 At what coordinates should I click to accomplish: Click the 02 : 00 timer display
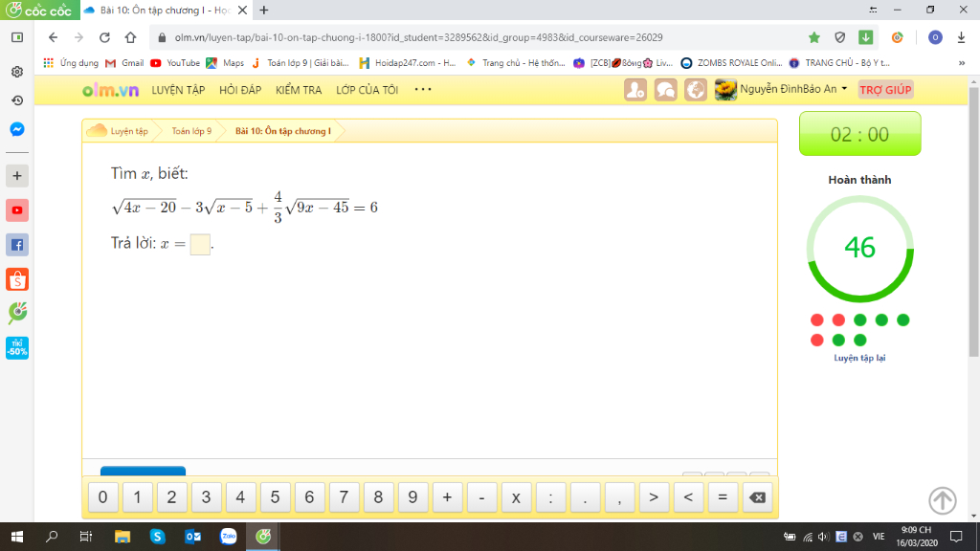point(859,134)
